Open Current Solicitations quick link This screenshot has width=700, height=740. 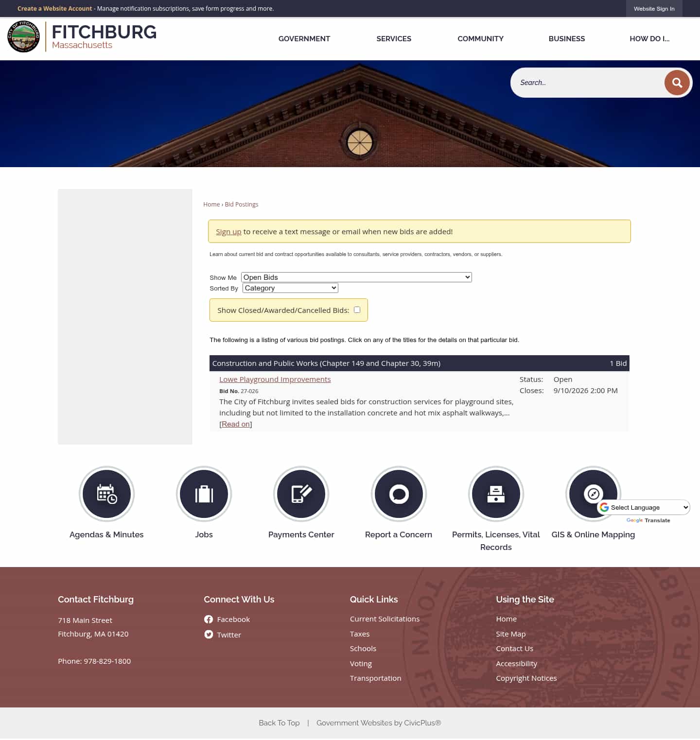click(385, 619)
